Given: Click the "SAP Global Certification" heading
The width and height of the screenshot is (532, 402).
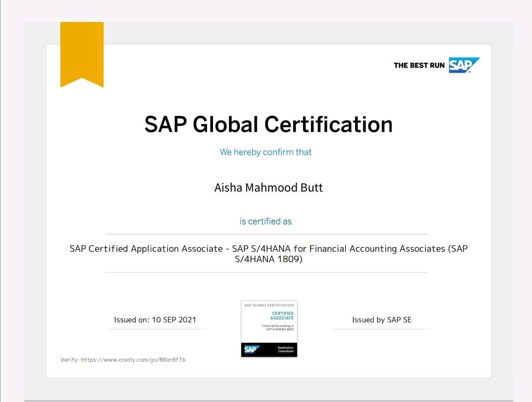Looking at the screenshot, I should click(x=268, y=124).
